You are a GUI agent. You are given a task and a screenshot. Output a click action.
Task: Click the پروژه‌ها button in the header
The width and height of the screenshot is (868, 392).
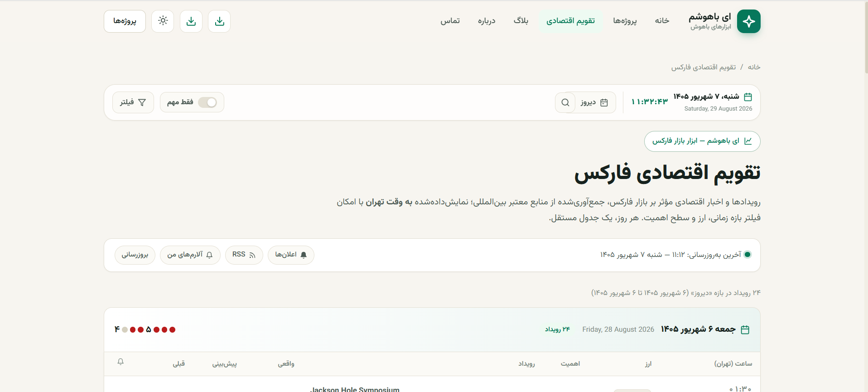[125, 21]
